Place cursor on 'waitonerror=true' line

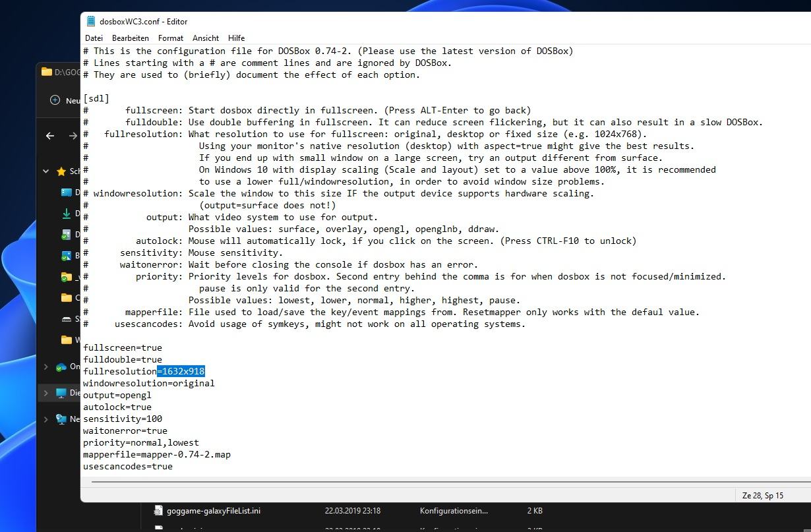click(125, 430)
